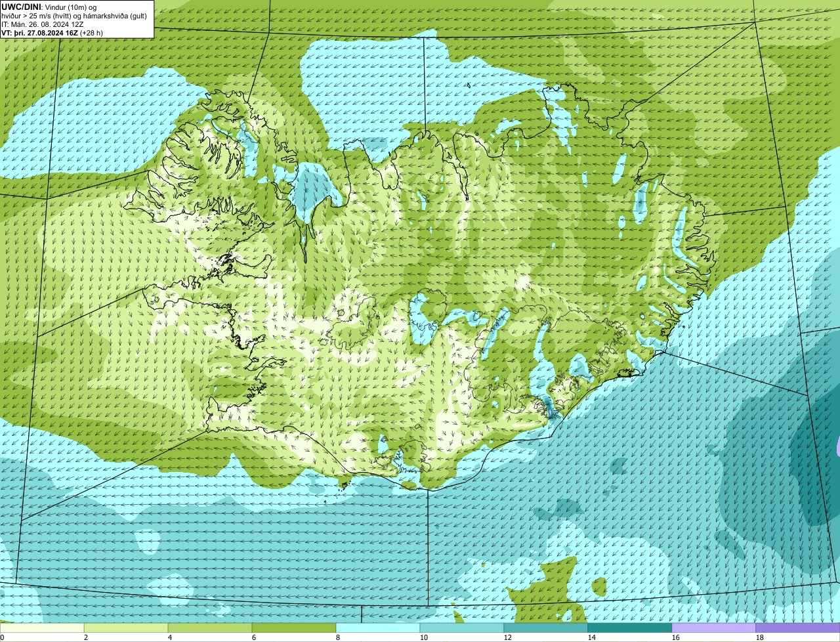Screen dimensions: 840x642
Task: Click the '14' label on the color scale
Action: click(x=591, y=637)
